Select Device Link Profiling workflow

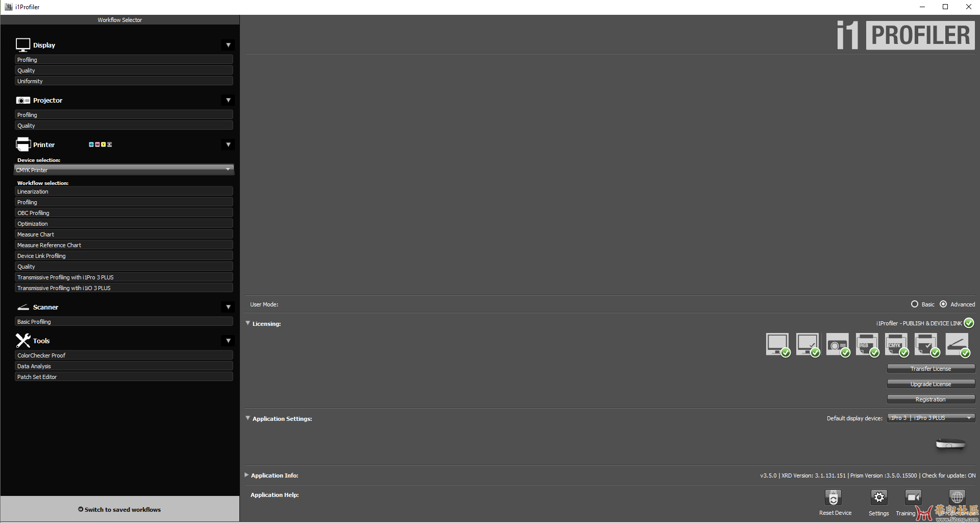(124, 256)
